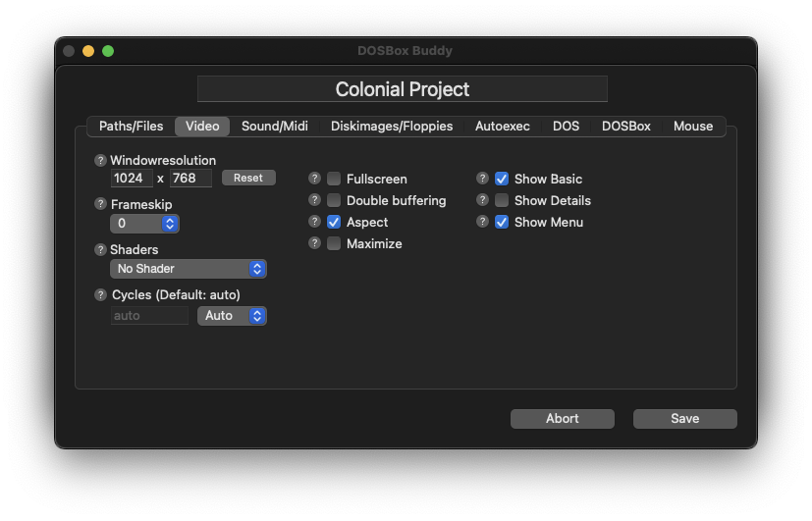Enable the Maximize checkbox
Screen dimensions: 812x521
tap(334, 243)
